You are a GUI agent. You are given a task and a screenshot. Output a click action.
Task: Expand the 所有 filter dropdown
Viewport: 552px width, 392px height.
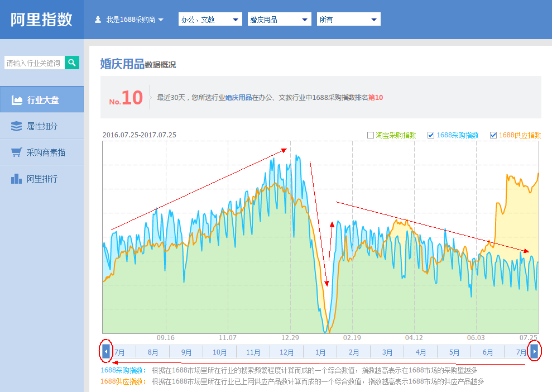[x=348, y=20]
